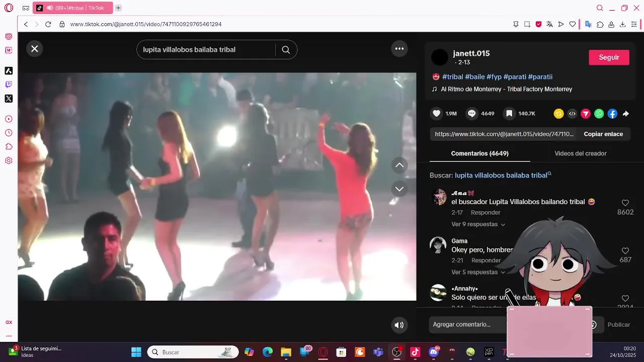Viewport: 644px width, 362px height.
Task: Like the video with the heart icon
Action: click(x=437, y=114)
